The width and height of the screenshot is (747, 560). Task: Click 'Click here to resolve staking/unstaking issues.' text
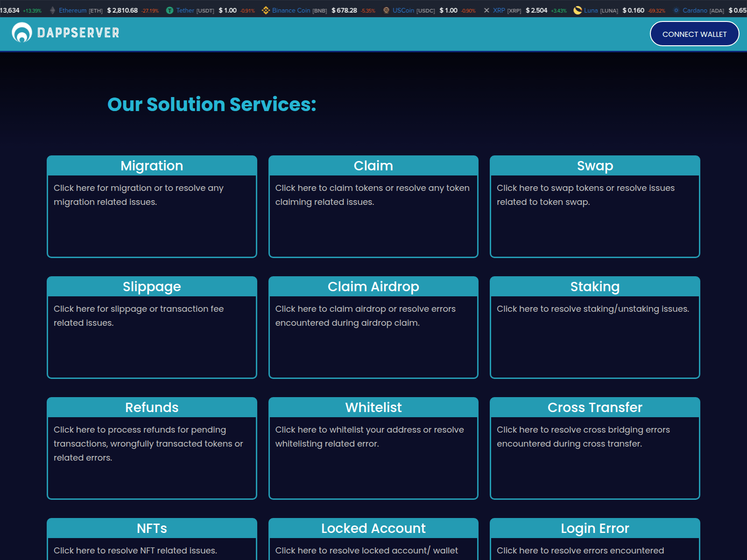pos(593,309)
